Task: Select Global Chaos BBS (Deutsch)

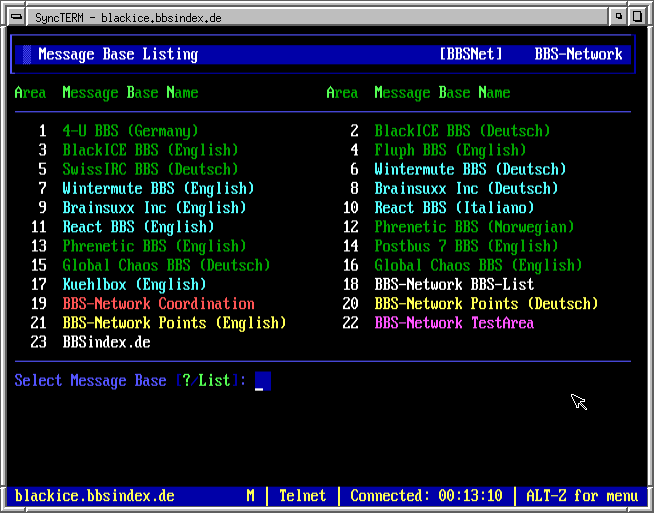Action: point(166,265)
